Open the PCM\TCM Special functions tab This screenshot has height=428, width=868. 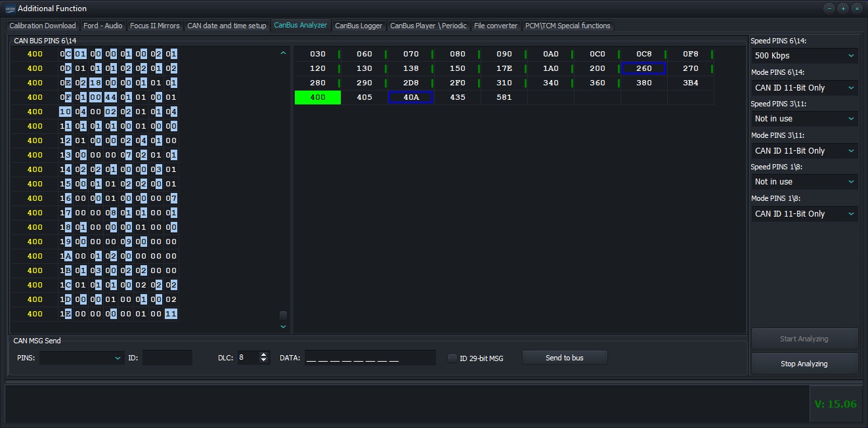567,26
